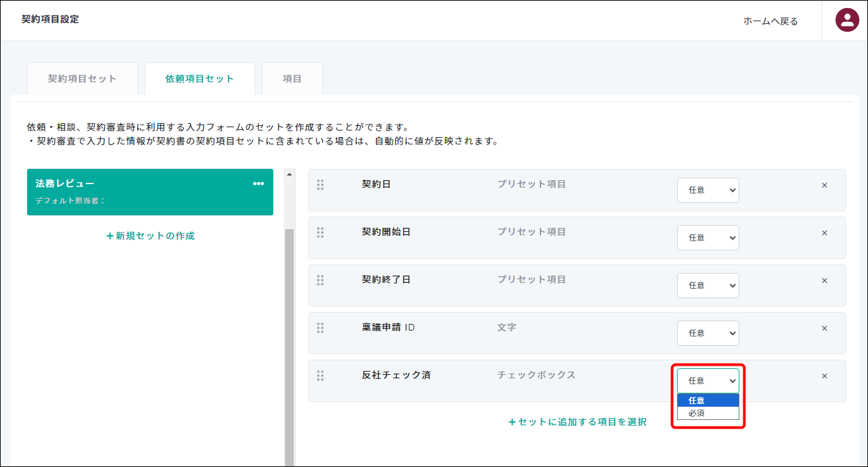Grab the drag handle beside 反社チェック済

click(x=320, y=375)
